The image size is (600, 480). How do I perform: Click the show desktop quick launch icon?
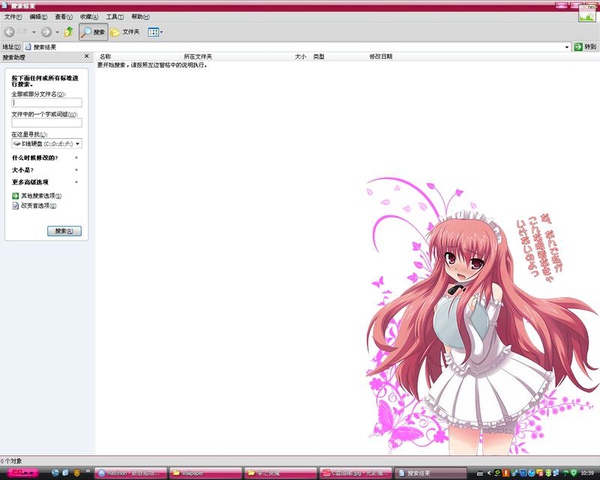pyautogui.click(x=65, y=473)
